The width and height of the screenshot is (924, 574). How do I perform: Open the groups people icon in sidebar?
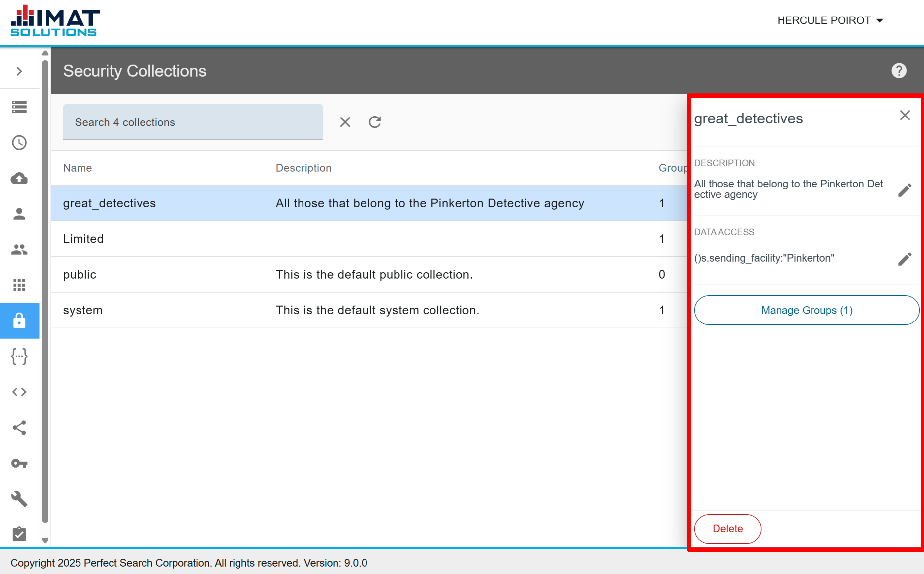coord(19,250)
